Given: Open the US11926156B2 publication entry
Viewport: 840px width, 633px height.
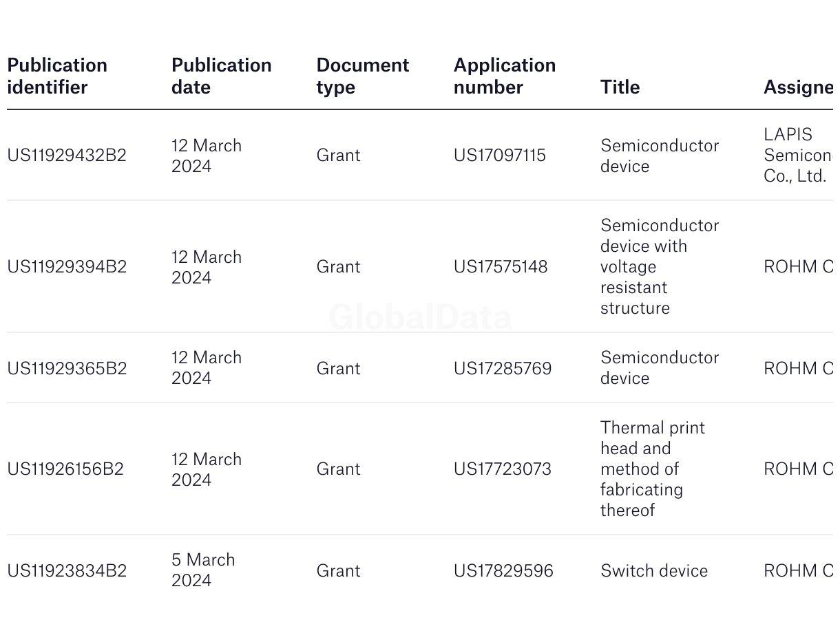Looking at the screenshot, I should tap(65, 469).
